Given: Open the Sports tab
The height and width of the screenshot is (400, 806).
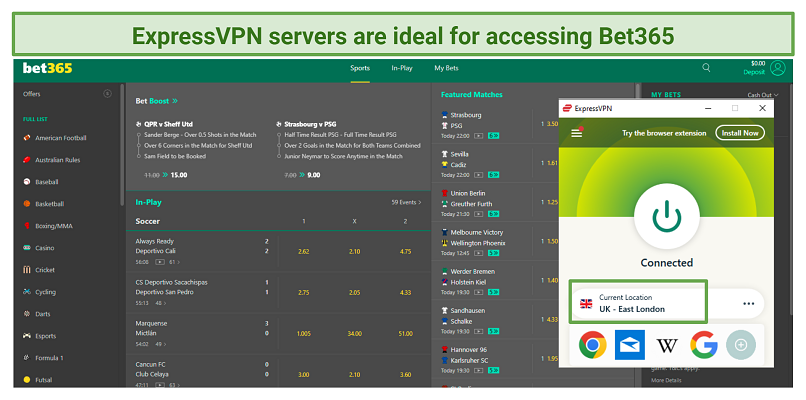Looking at the screenshot, I should click(x=360, y=68).
